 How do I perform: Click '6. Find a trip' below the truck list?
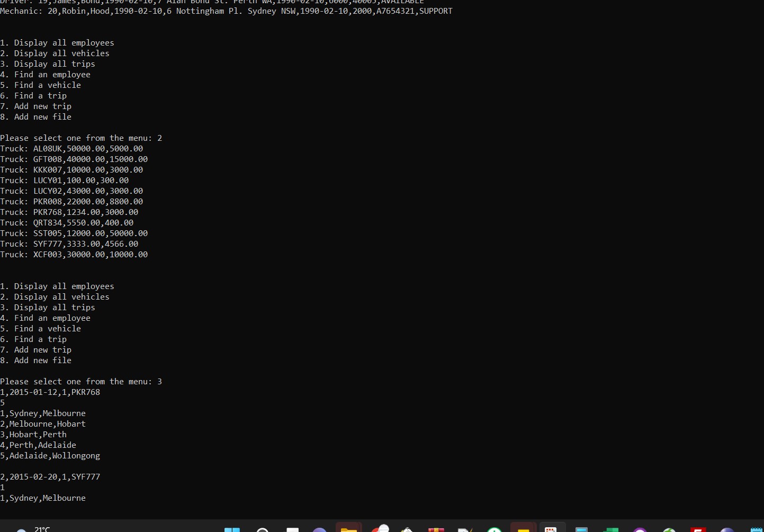coord(33,339)
